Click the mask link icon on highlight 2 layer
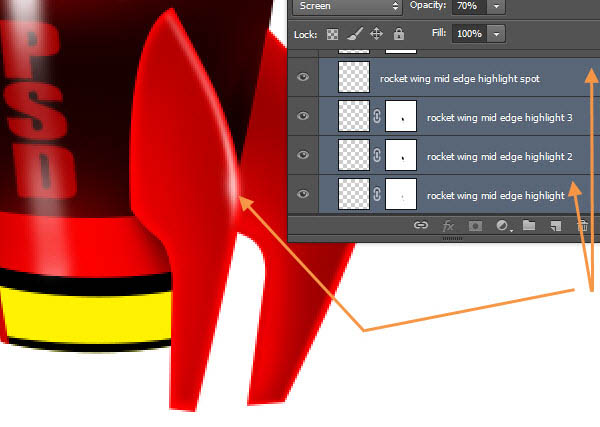This screenshot has height=427, width=600. [378, 156]
